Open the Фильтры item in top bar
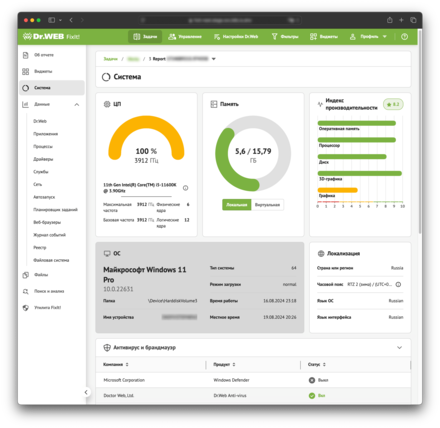The height and width of the screenshot is (428, 440). 285,37
